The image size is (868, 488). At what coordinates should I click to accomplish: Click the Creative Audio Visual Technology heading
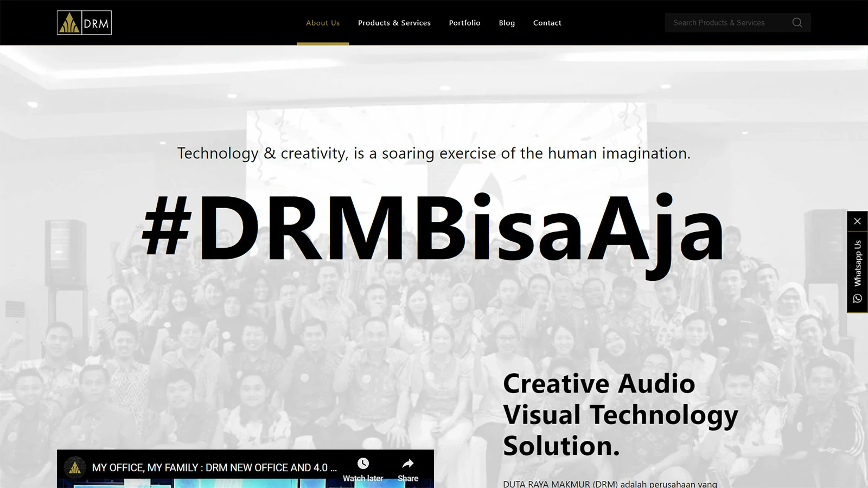coord(620,415)
